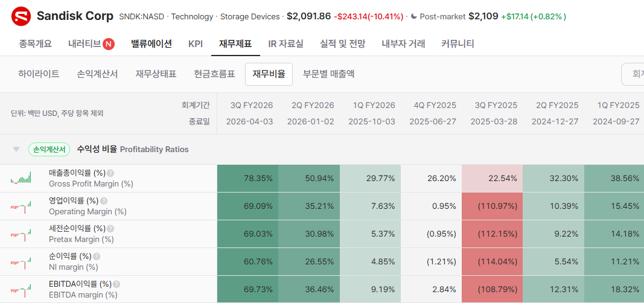644x303 pixels.
Task: Select 하이라이트 sub-tab
Action: point(39,74)
